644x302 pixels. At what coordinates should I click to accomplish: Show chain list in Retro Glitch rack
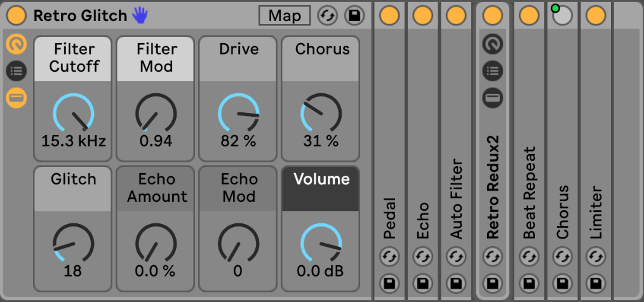[17, 71]
